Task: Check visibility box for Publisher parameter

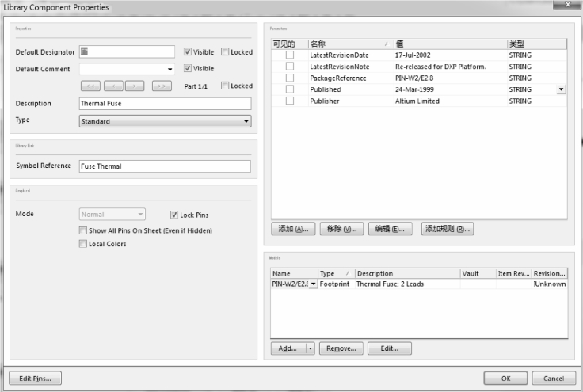Action: click(x=290, y=101)
